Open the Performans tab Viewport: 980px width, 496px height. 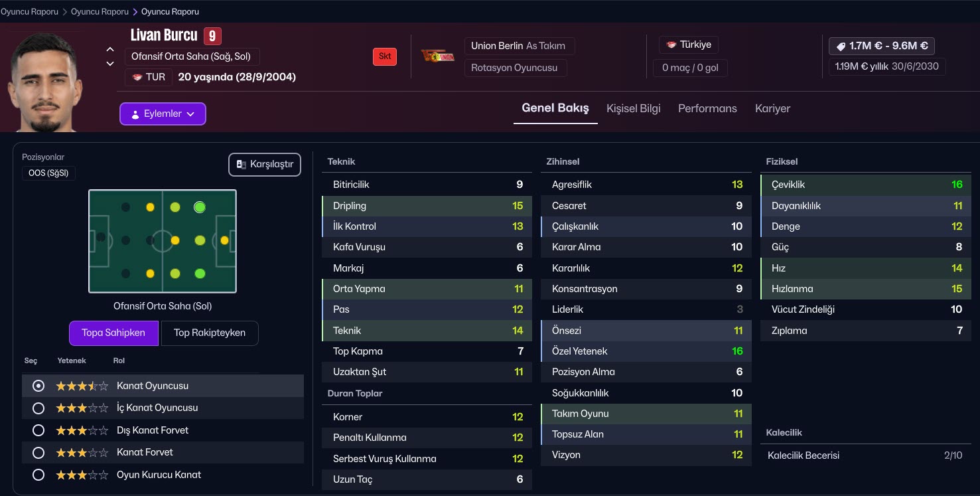(707, 108)
